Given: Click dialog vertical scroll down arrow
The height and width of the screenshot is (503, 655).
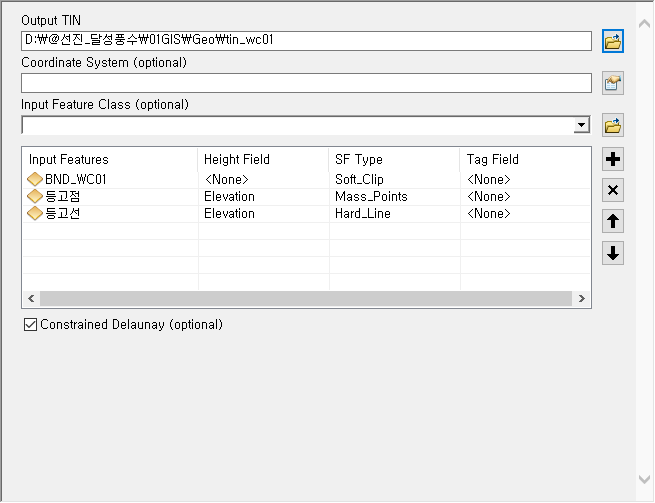Looking at the screenshot, I should pos(645,479).
